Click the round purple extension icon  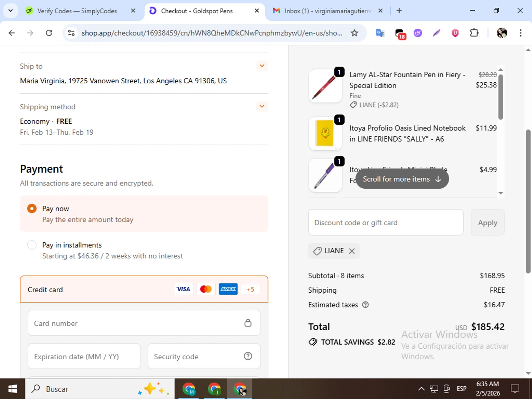(418, 33)
